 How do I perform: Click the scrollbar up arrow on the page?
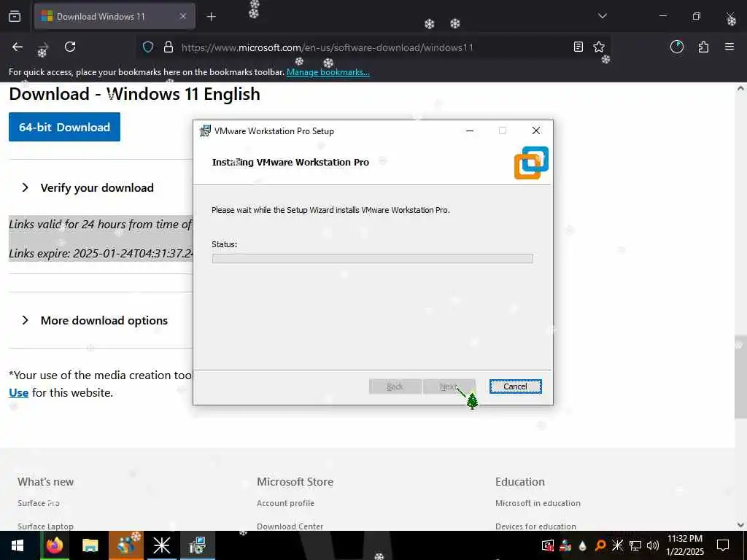[x=740, y=88]
